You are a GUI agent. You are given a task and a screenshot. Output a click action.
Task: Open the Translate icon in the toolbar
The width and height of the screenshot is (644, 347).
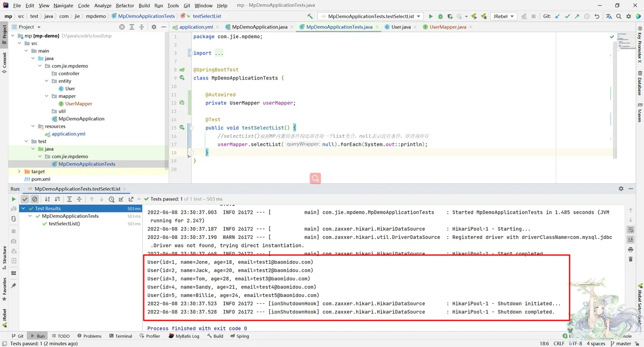[x=609, y=16]
